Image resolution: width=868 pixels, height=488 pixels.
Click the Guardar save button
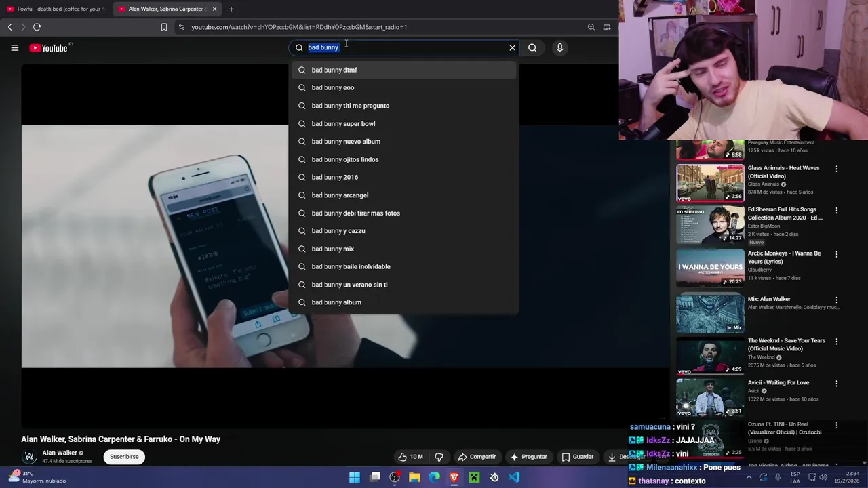click(x=577, y=457)
